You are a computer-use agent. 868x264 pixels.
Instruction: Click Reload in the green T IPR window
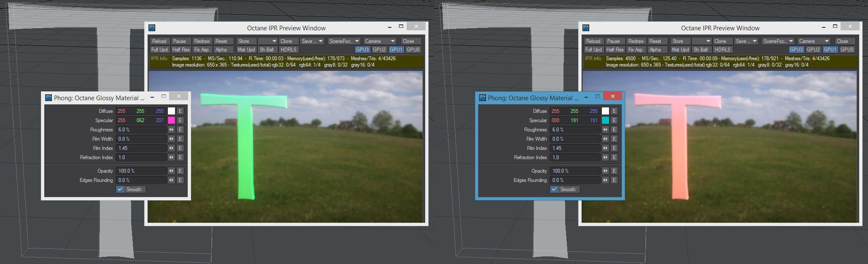tap(160, 41)
